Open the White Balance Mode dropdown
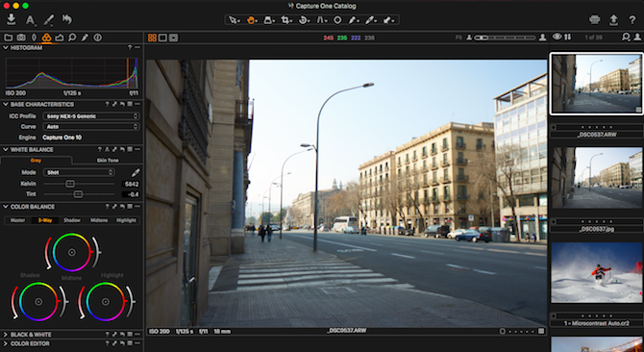 coord(79,172)
